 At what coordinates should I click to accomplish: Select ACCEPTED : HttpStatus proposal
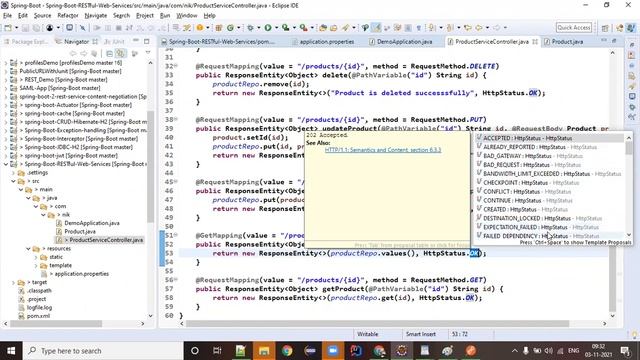pyautogui.click(x=550, y=138)
